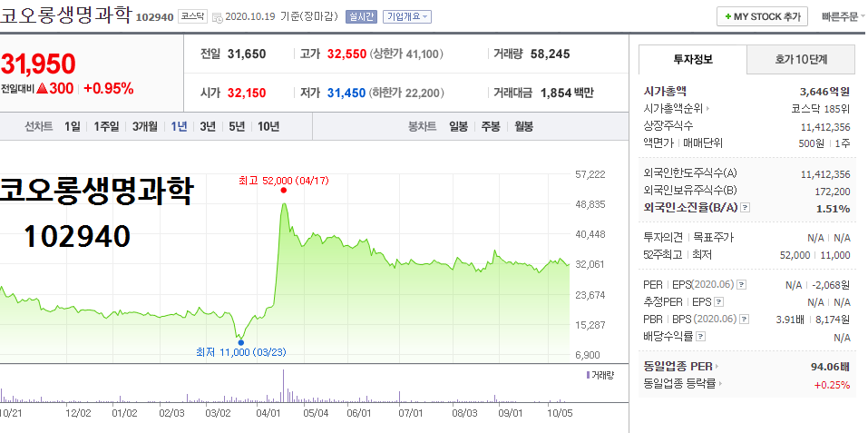
Task: Click the 코스닥 185위 rank text
Action: (821, 109)
